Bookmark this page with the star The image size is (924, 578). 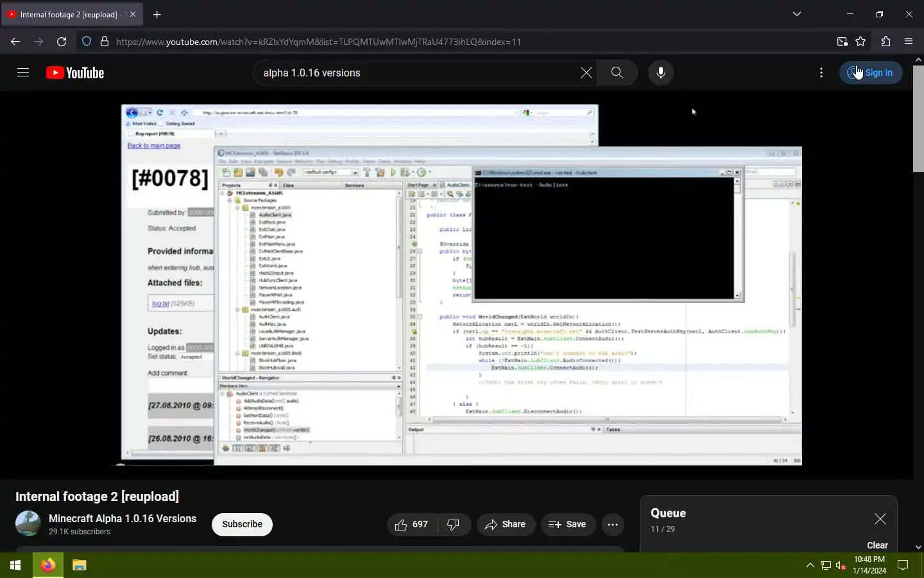tap(860, 42)
